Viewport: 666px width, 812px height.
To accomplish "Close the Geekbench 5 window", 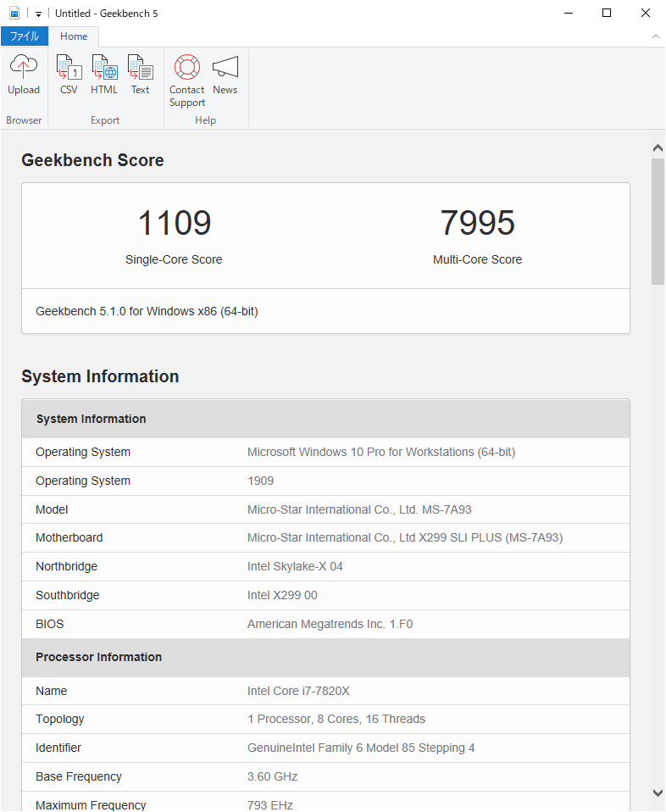I will coord(646,13).
